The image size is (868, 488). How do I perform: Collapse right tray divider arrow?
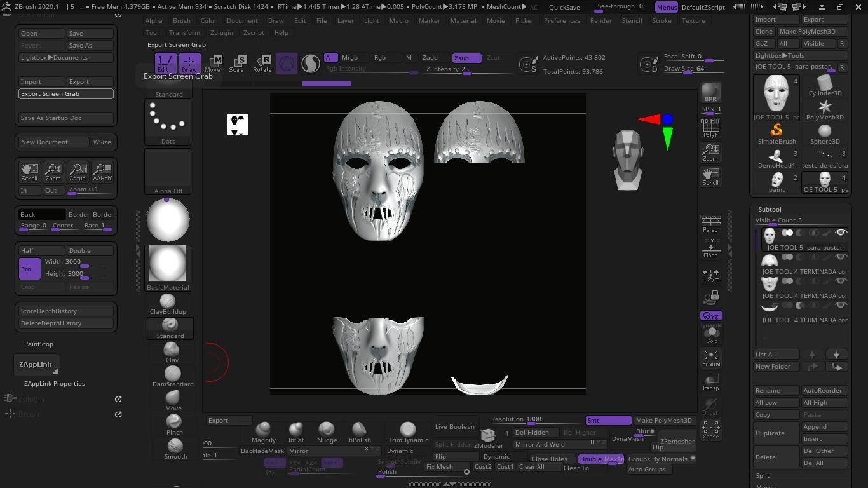coord(729,252)
